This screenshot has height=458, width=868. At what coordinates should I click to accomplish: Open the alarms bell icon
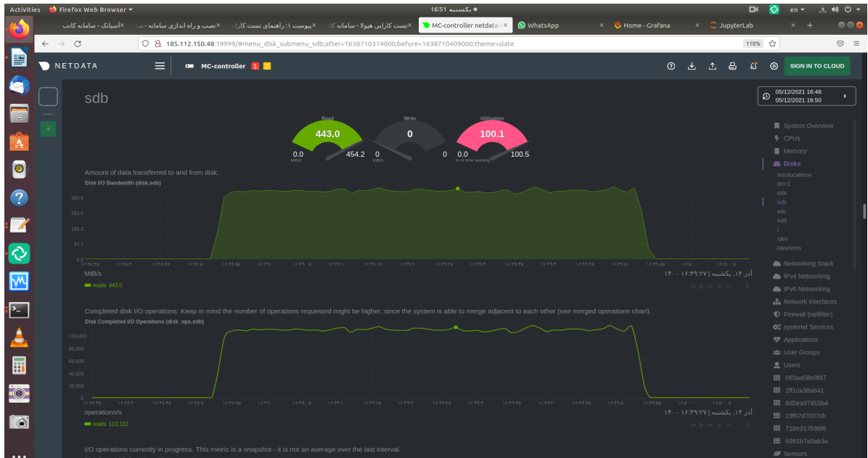[753, 66]
